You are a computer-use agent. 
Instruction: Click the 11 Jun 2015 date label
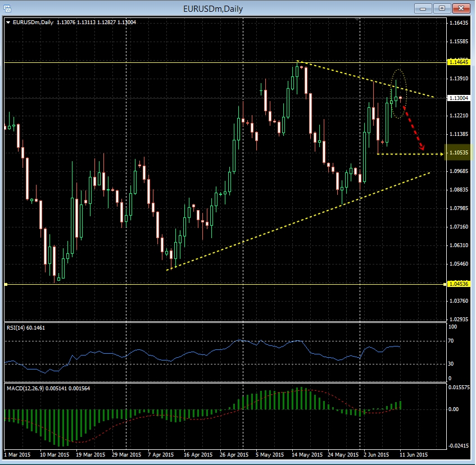414,455
